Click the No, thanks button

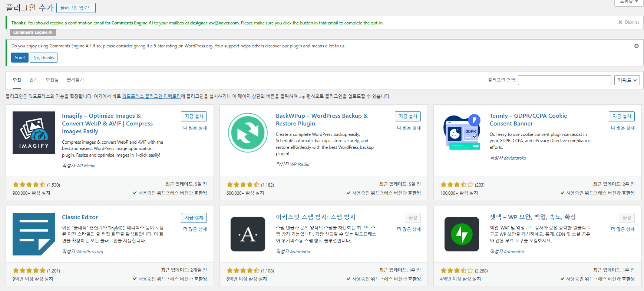44,58
